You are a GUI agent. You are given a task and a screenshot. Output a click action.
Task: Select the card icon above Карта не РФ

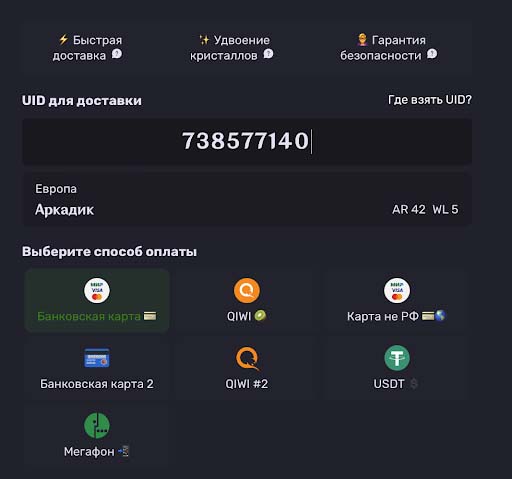click(397, 291)
